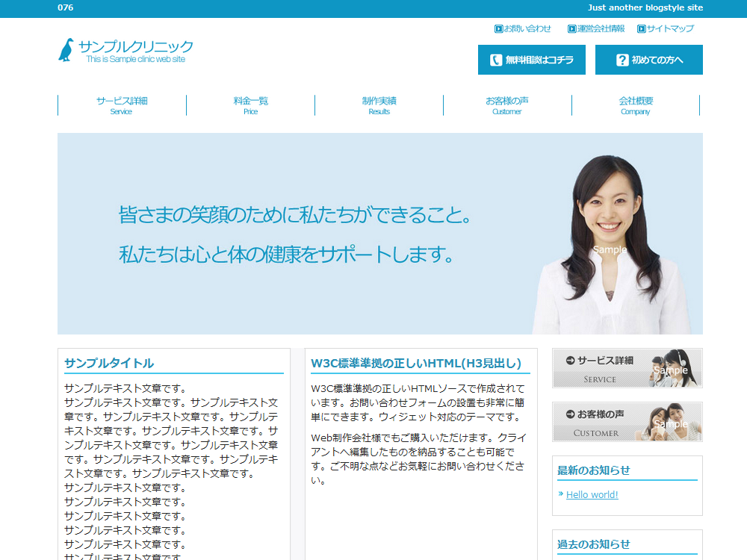747x560 pixels.
Task: Click the arrow icon beside サイトマップ
Action: (641, 29)
